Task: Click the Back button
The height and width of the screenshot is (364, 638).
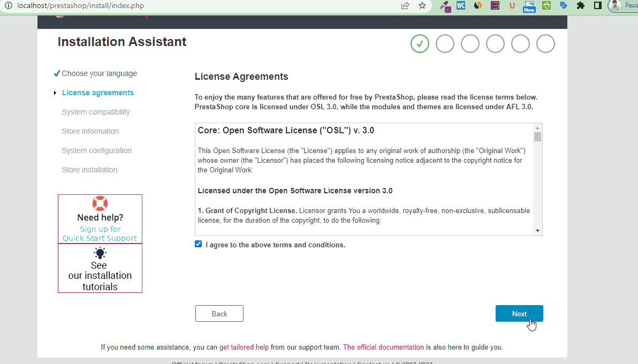Action: click(219, 314)
